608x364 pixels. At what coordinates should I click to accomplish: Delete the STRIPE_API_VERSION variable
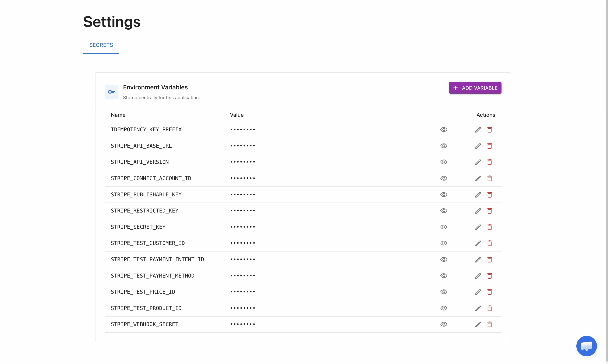489,162
